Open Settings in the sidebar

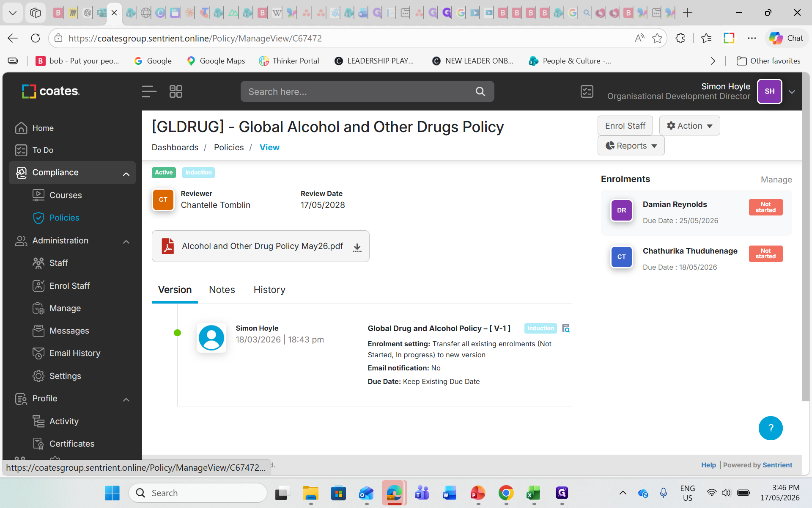pyautogui.click(x=65, y=376)
